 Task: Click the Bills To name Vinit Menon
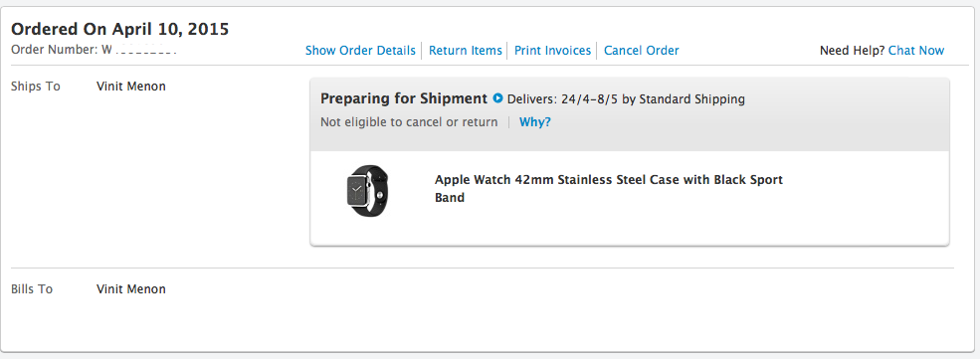pyautogui.click(x=131, y=289)
